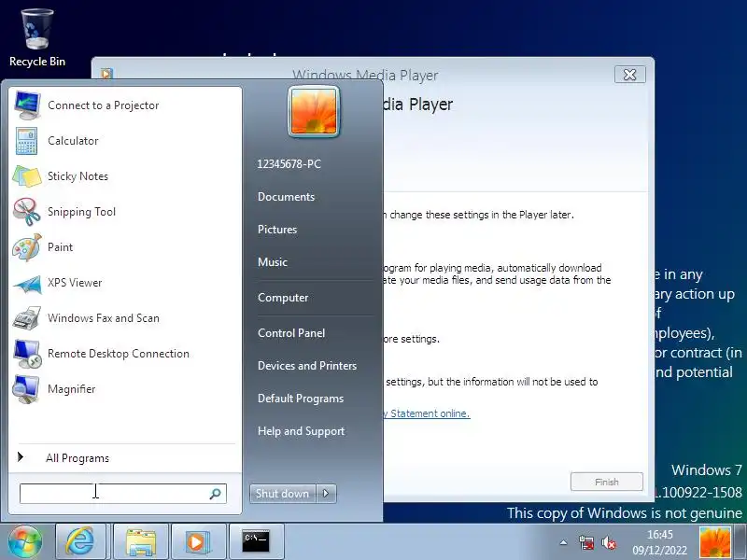The width and height of the screenshot is (747, 560).
Task: Click the flower icon beside the clock
Action: [x=715, y=542]
